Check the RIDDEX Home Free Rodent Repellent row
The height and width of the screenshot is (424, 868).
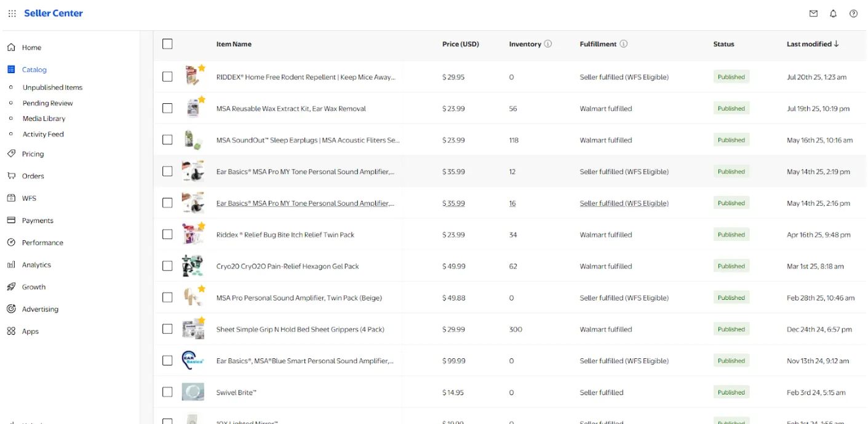[x=167, y=77]
